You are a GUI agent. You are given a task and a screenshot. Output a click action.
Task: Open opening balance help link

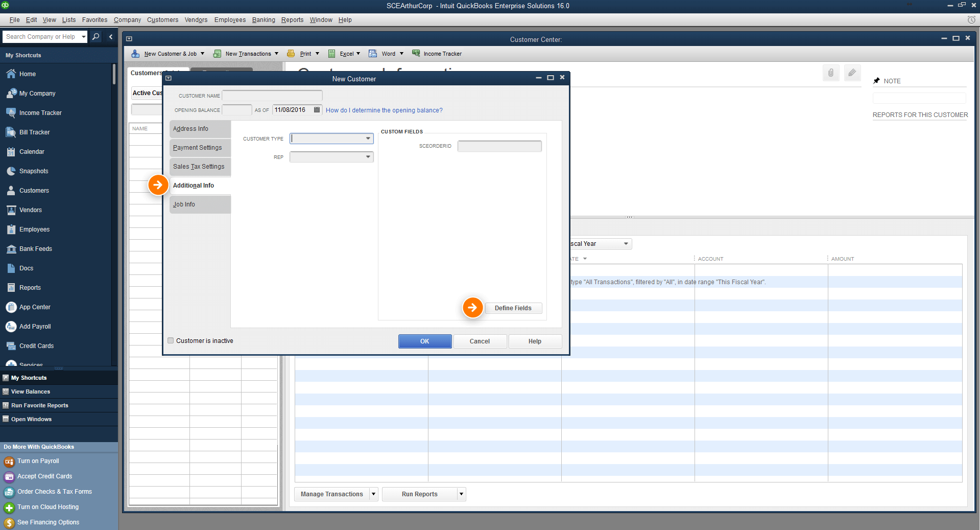384,110
